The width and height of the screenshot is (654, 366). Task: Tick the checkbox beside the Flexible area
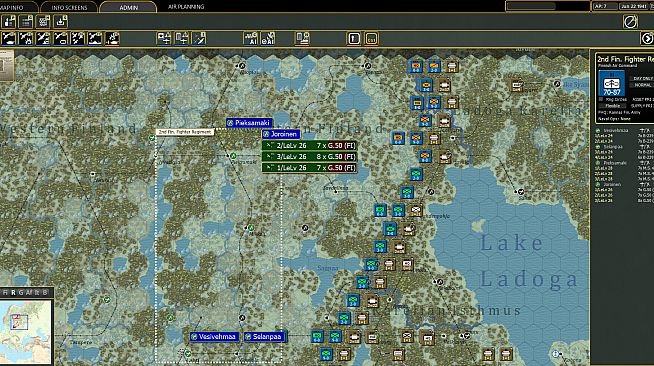[601, 100]
